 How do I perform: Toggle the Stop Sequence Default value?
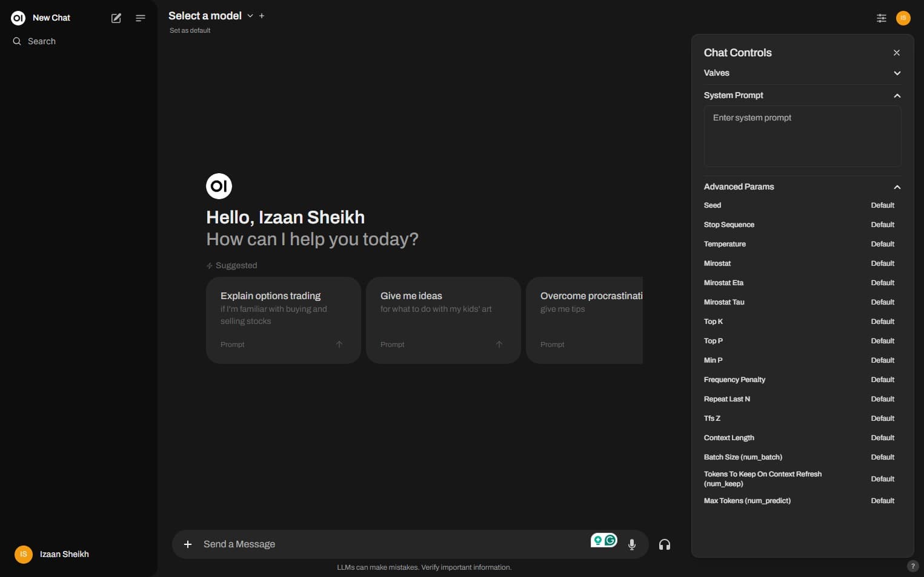[883, 225]
